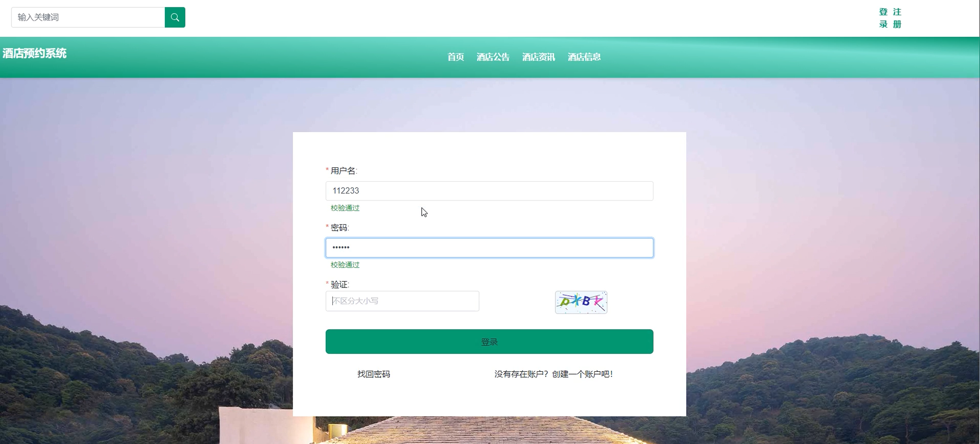Click into the 密码 password field
This screenshot has height=444, width=980.
489,248
